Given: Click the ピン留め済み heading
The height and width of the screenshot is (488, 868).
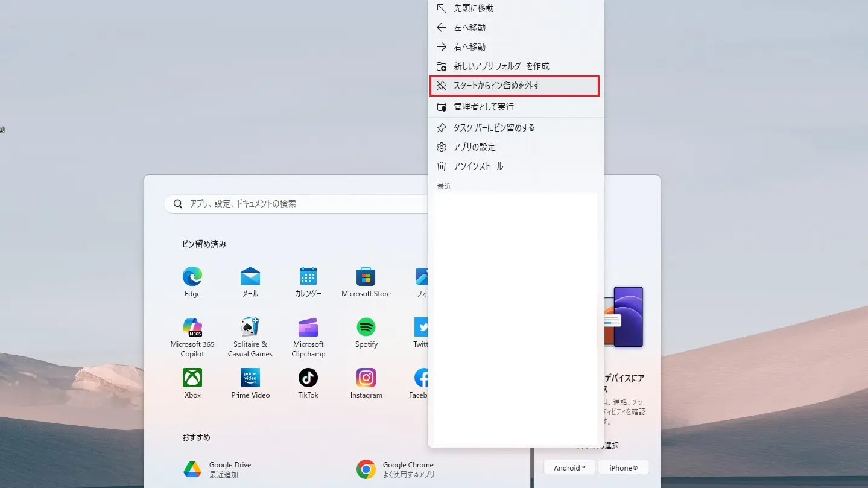Looking at the screenshot, I should coord(204,244).
